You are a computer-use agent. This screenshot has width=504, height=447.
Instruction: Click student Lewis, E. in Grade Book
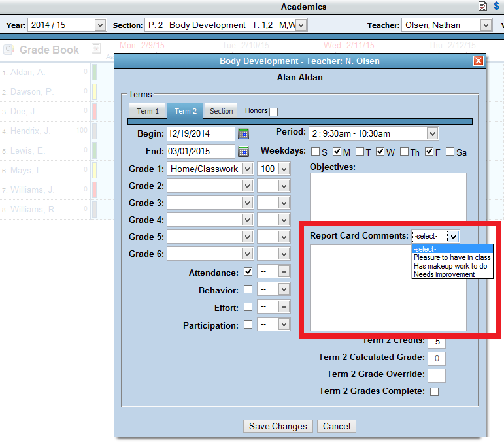(x=27, y=151)
